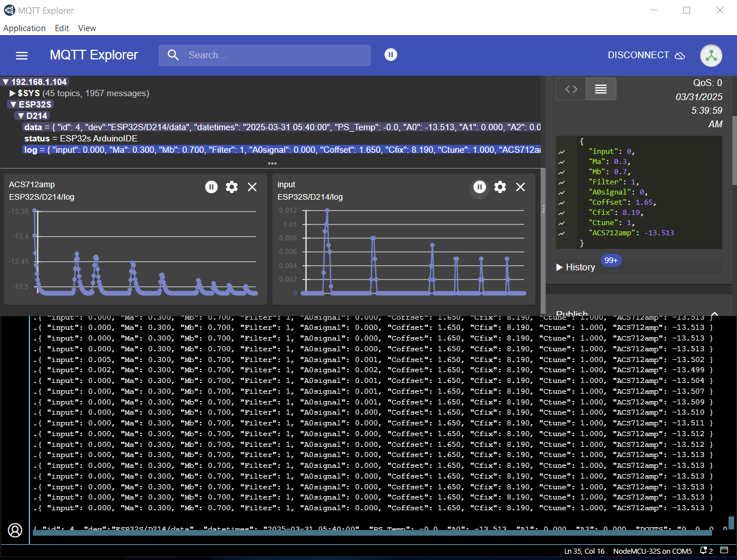Remove the input chart
This screenshot has width=737, height=560.
click(520, 187)
